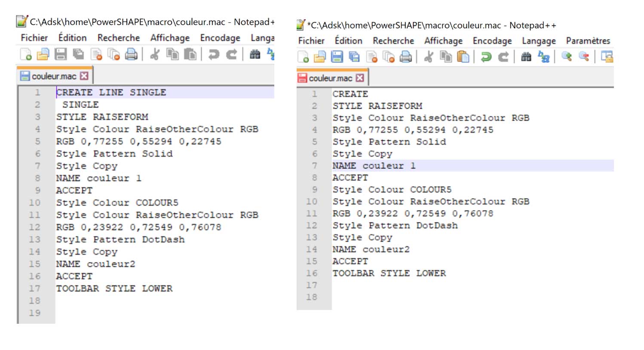
Task: Click green Undo arrow in the right window
Action: coord(486,57)
